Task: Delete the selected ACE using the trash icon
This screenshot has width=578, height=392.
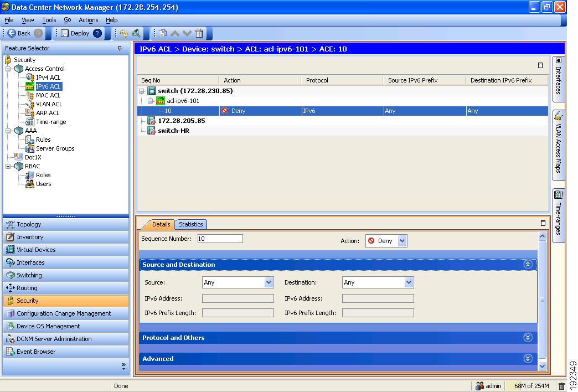Action: [x=198, y=33]
